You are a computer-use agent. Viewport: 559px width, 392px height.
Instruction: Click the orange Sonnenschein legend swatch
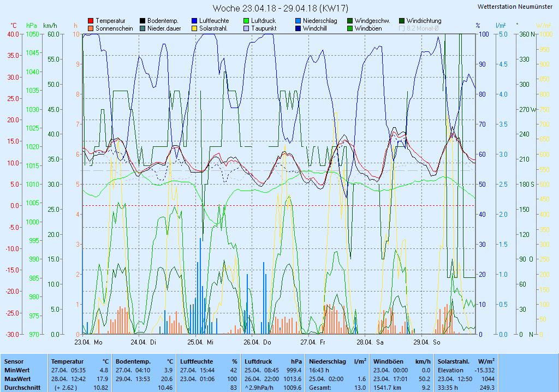pyautogui.click(x=91, y=28)
